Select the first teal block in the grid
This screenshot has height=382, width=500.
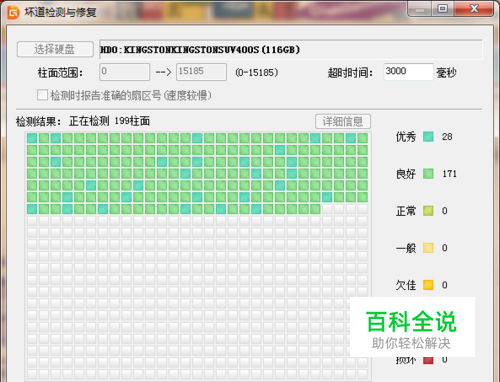[32, 138]
